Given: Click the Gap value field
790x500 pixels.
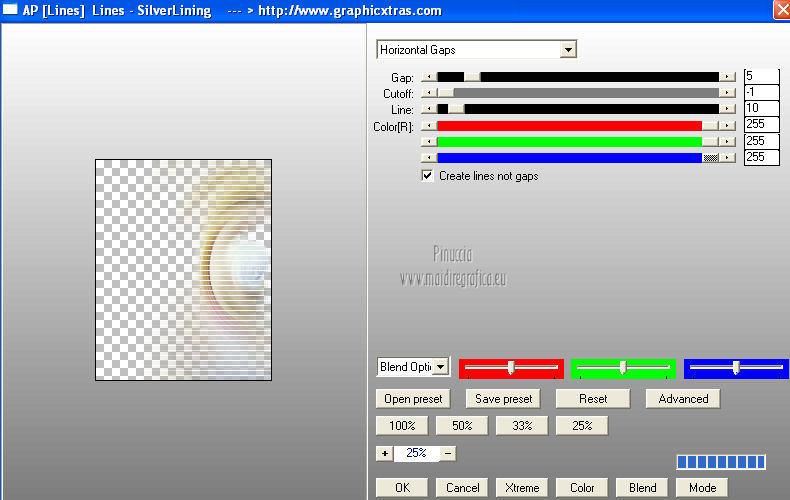Looking at the screenshot, I should pos(761,76).
